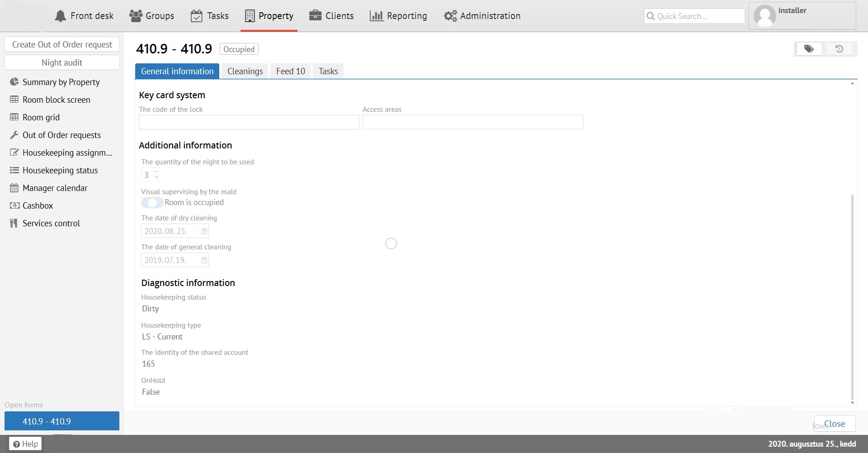868x453 pixels.
Task: Open the Reporting menu
Action: 398,16
